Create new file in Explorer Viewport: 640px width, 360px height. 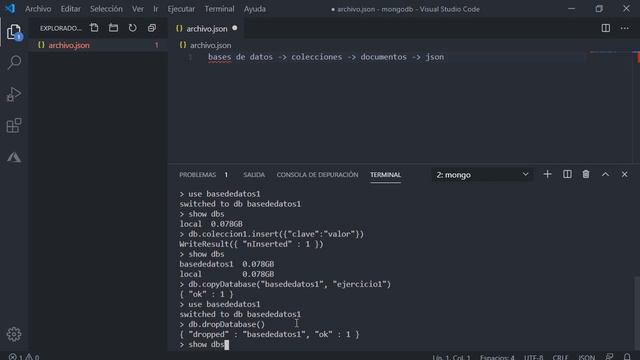point(94,28)
